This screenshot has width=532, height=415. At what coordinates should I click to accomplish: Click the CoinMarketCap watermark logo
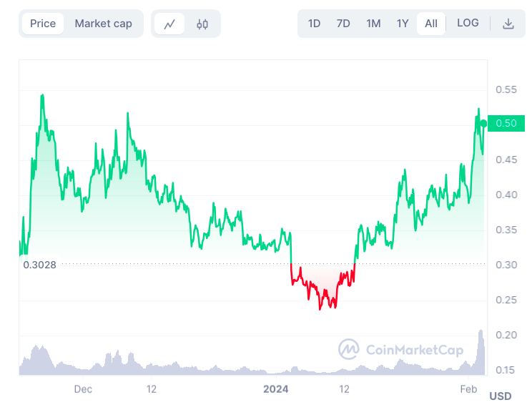click(400, 350)
